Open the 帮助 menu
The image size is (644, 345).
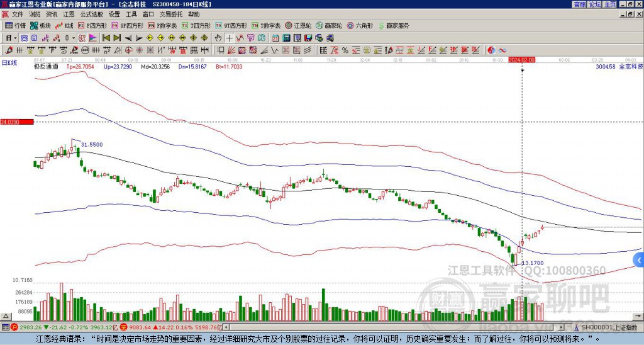(x=194, y=14)
